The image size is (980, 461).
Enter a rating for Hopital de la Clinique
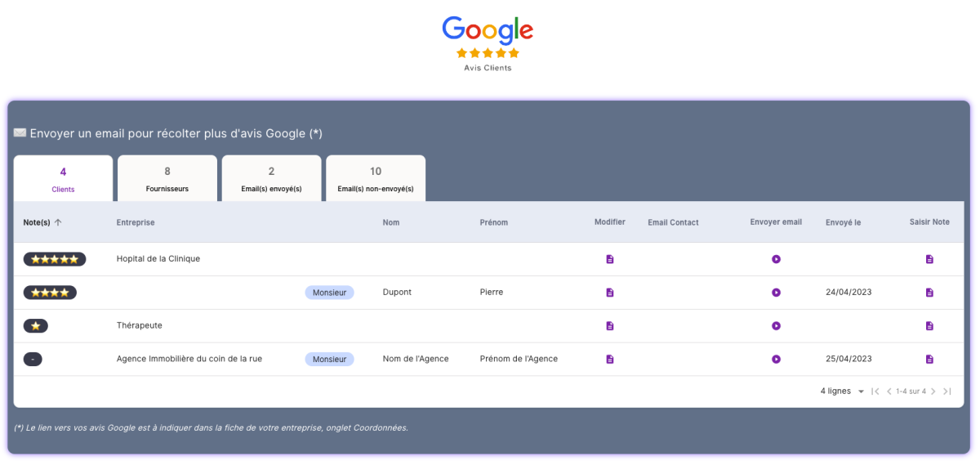(929, 259)
